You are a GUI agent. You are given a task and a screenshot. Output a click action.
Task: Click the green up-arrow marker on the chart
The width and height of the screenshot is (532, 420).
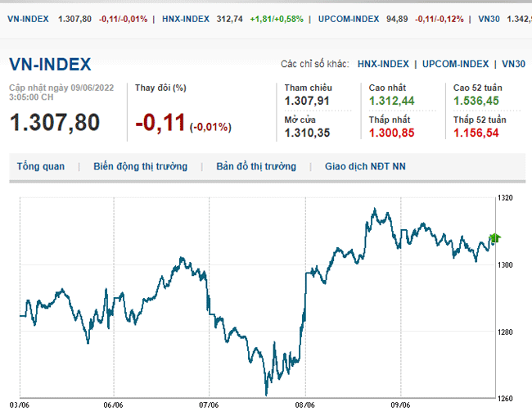[494, 238]
